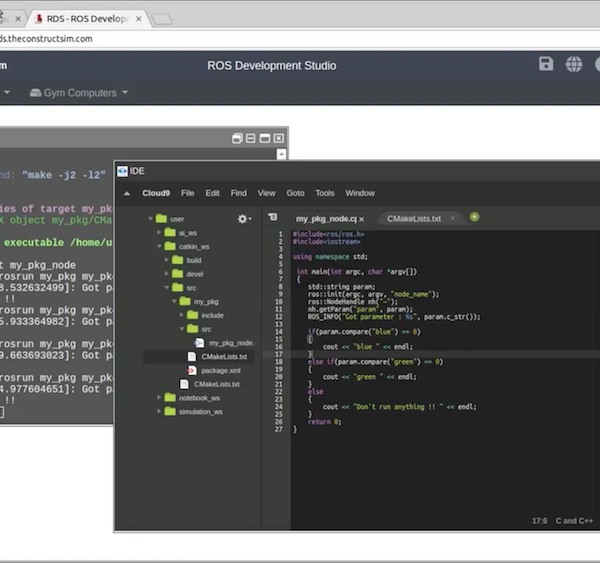Collapse the catkin_ws folder arrow
600x563 pixels.
(x=159, y=246)
